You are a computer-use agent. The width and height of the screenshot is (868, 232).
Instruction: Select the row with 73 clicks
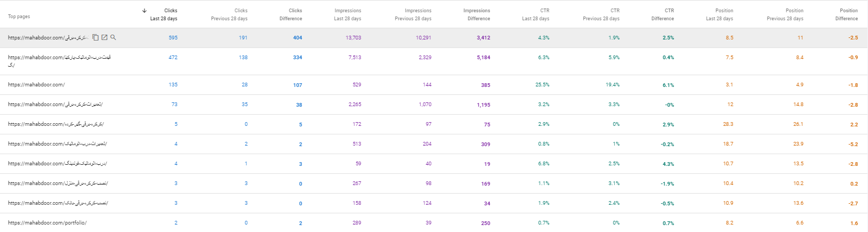(434, 105)
